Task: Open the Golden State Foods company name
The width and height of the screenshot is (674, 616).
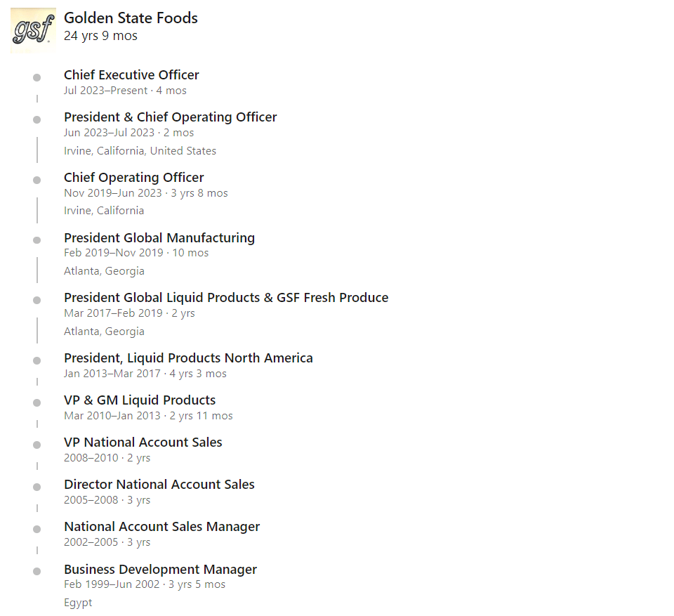Action: [x=131, y=18]
